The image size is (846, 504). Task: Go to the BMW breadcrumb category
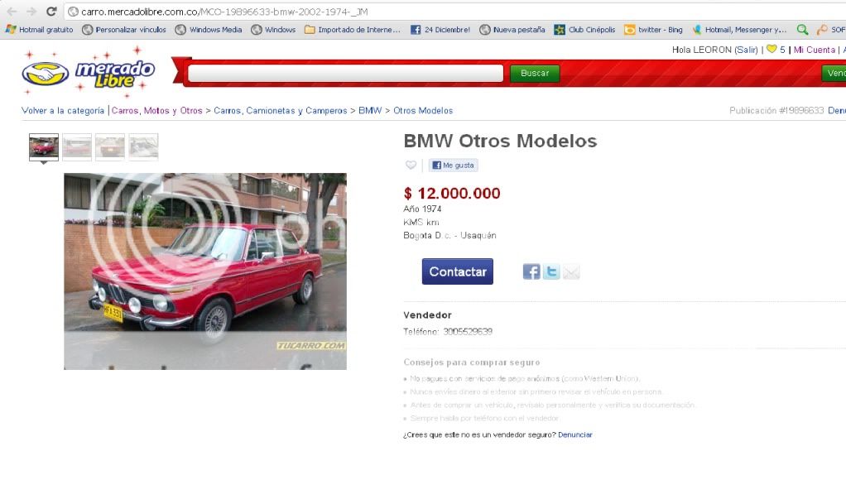tap(370, 111)
